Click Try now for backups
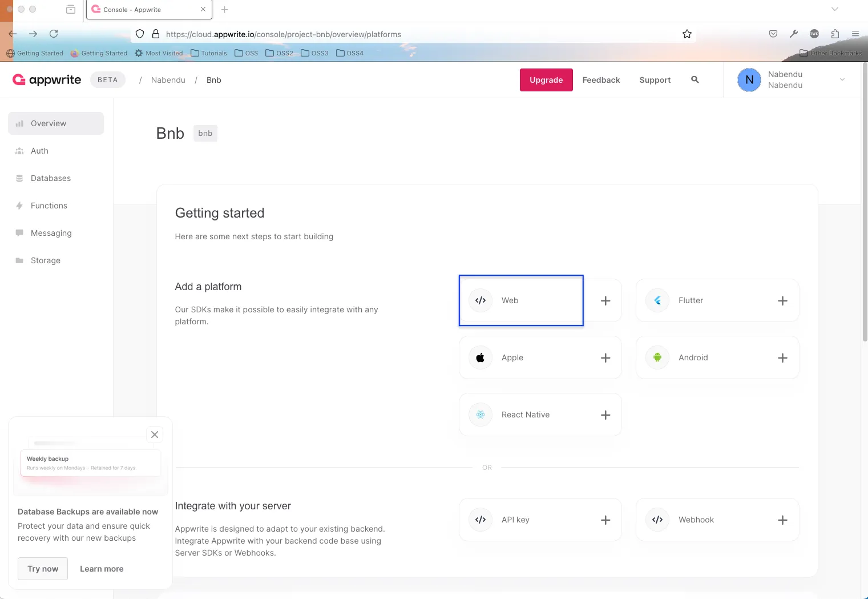The height and width of the screenshot is (599, 868). pyautogui.click(x=43, y=569)
